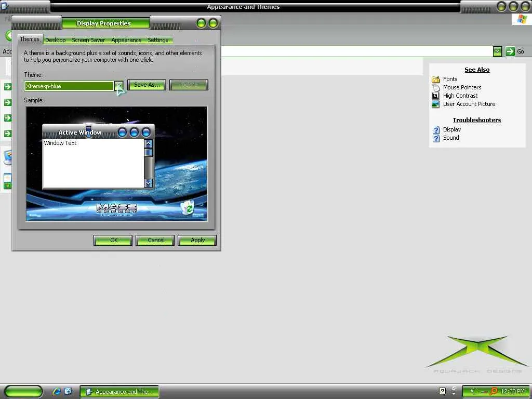
Task: Open Mouse Pointers under See Also
Action: 462,87
